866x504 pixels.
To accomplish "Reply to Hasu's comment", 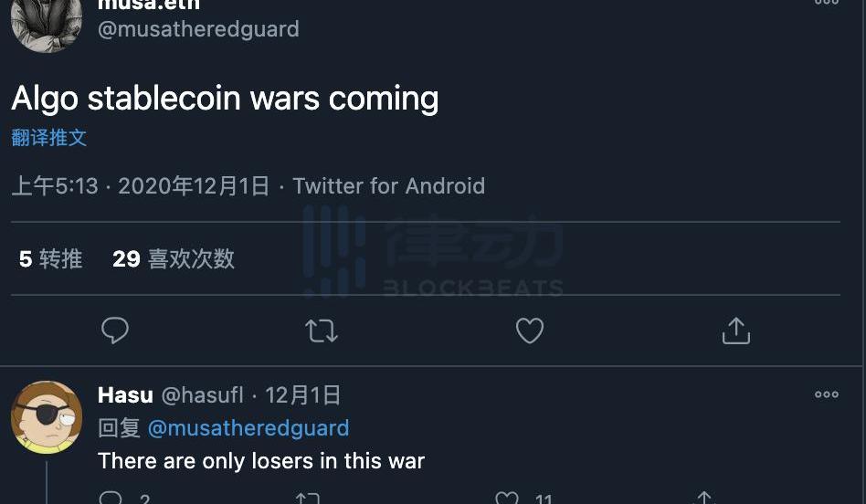I will [x=111, y=498].
